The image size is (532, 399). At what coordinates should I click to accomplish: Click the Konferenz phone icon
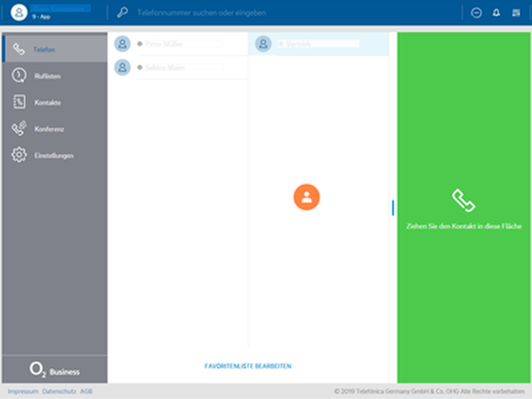pos(19,128)
